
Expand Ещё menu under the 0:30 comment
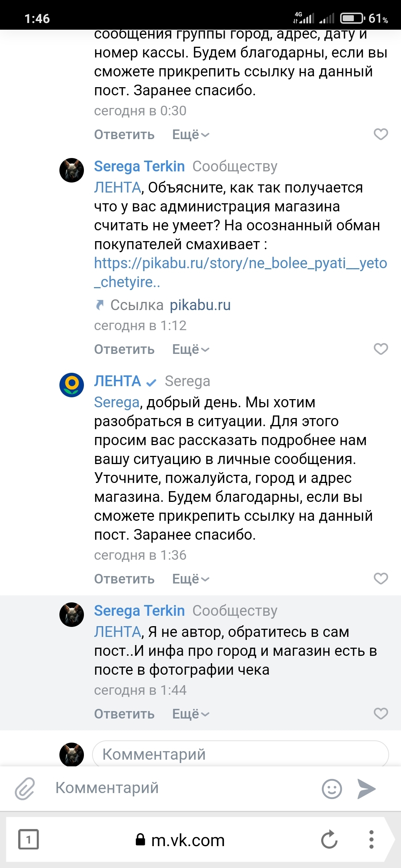pyautogui.click(x=191, y=135)
